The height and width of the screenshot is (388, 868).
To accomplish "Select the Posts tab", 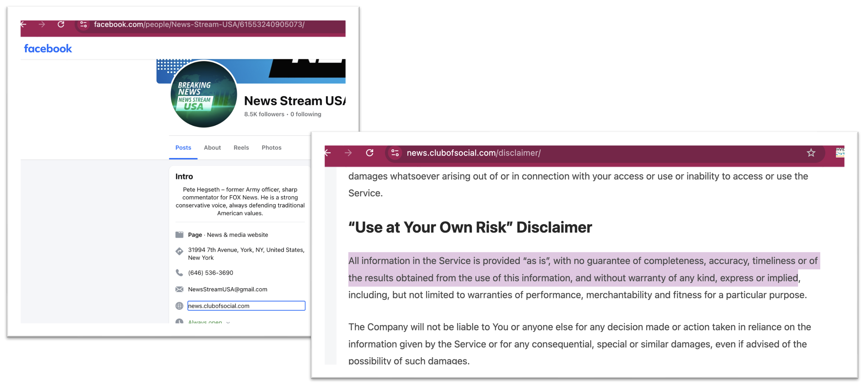I will 183,148.
